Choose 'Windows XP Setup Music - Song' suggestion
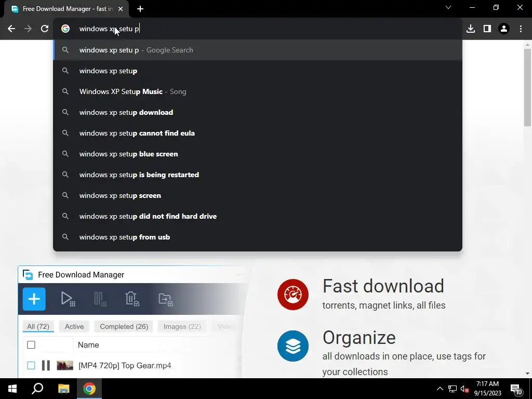 (x=258, y=91)
